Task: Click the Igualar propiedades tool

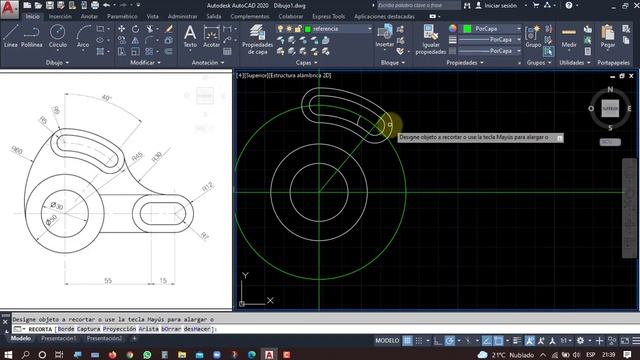Action: click(x=431, y=39)
